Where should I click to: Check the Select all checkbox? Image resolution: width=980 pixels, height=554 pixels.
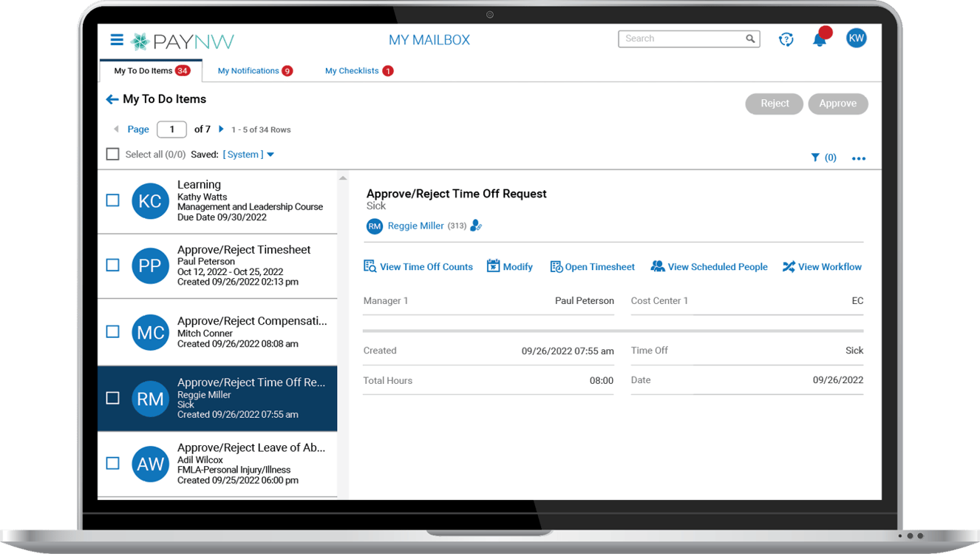click(x=112, y=154)
